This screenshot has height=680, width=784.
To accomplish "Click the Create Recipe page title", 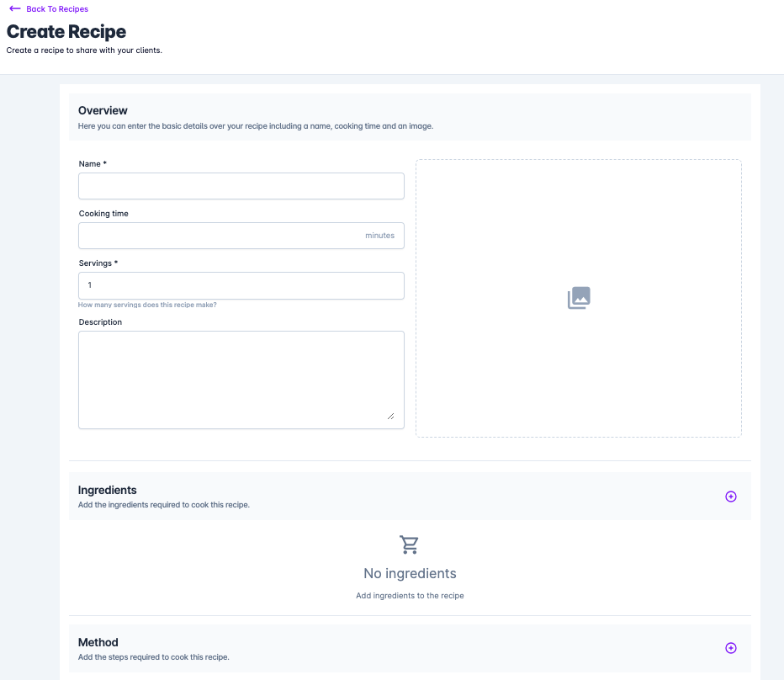I will point(66,31).
